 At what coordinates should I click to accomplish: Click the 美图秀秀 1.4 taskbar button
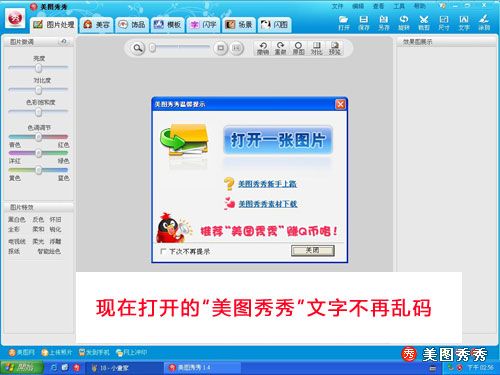click(202, 368)
